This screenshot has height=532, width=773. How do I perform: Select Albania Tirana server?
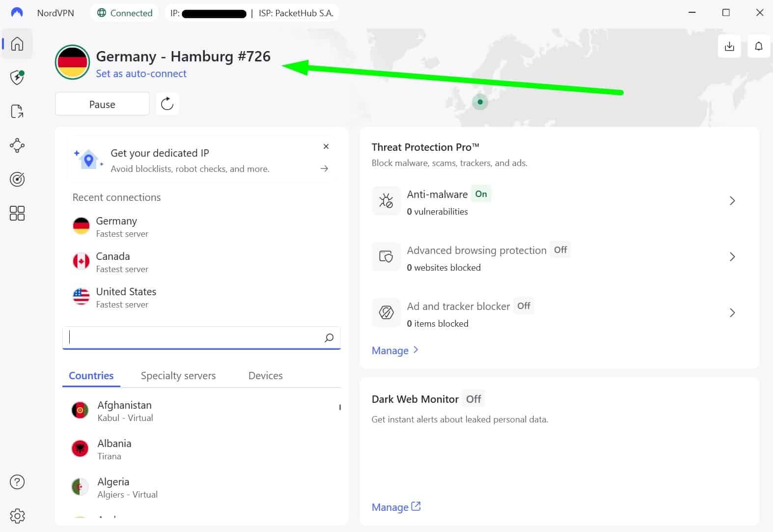(201, 449)
